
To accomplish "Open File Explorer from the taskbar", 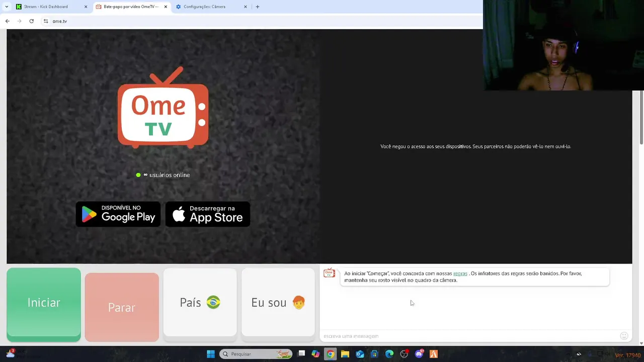I will tap(345, 354).
